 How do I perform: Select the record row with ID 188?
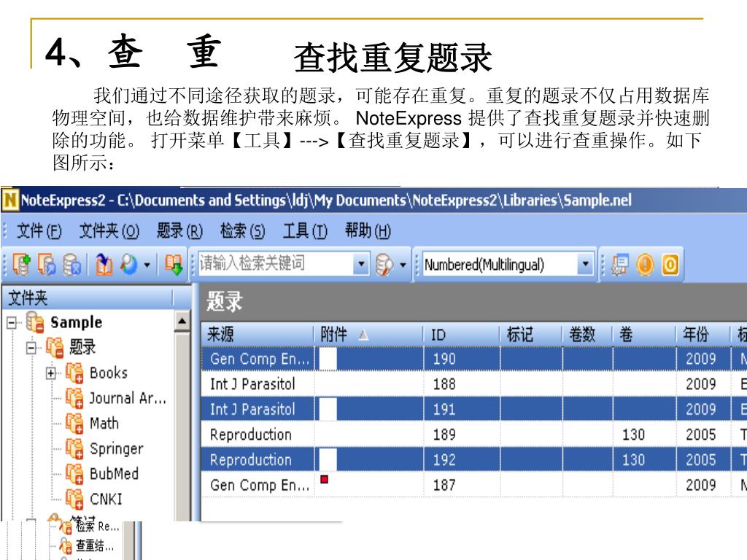click(x=474, y=384)
